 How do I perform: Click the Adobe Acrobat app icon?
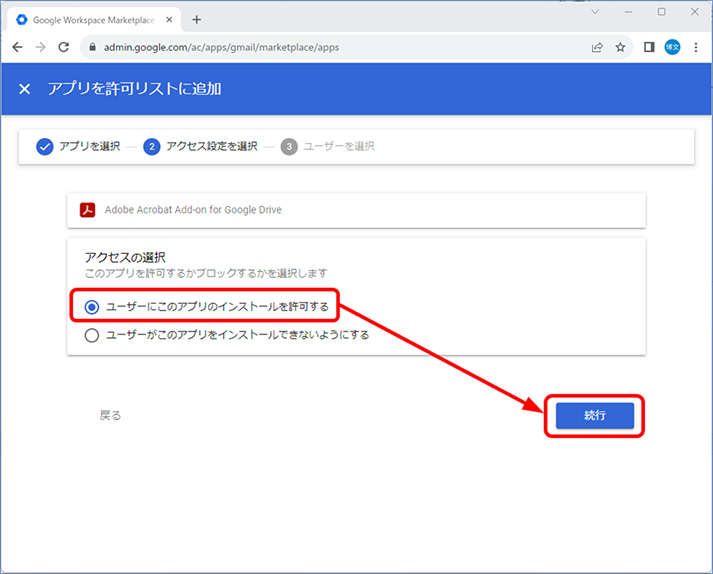(x=88, y=210)
